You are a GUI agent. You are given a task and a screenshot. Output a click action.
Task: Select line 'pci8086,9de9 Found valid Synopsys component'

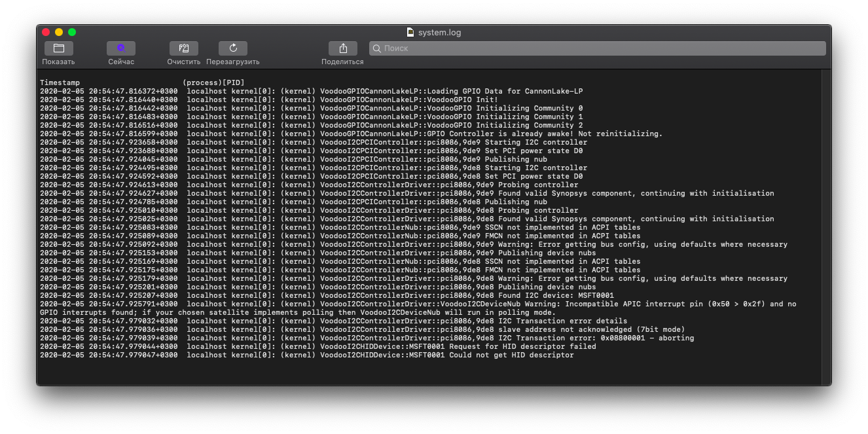(x=407, y=193)
